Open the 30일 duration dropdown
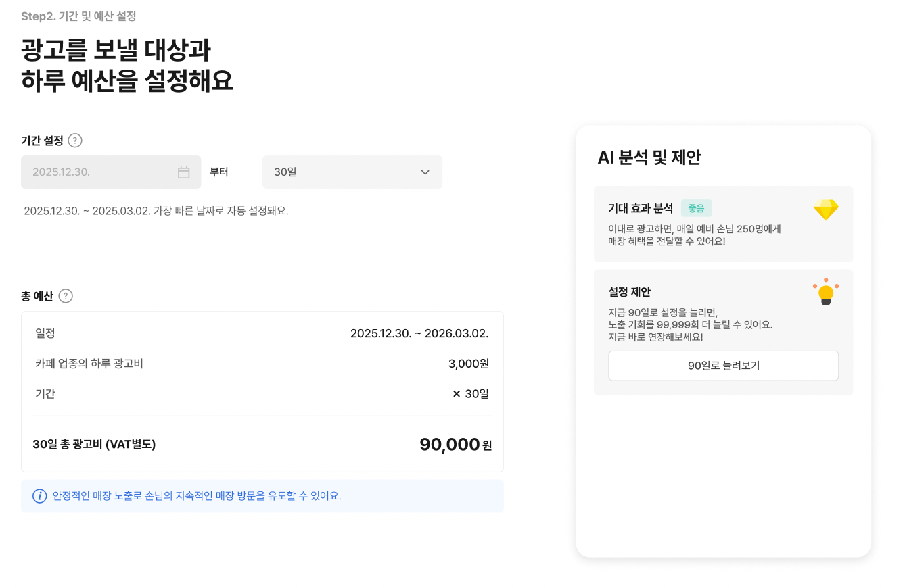The width and height of the screenshot is (905, 588). tap(352, 172)
